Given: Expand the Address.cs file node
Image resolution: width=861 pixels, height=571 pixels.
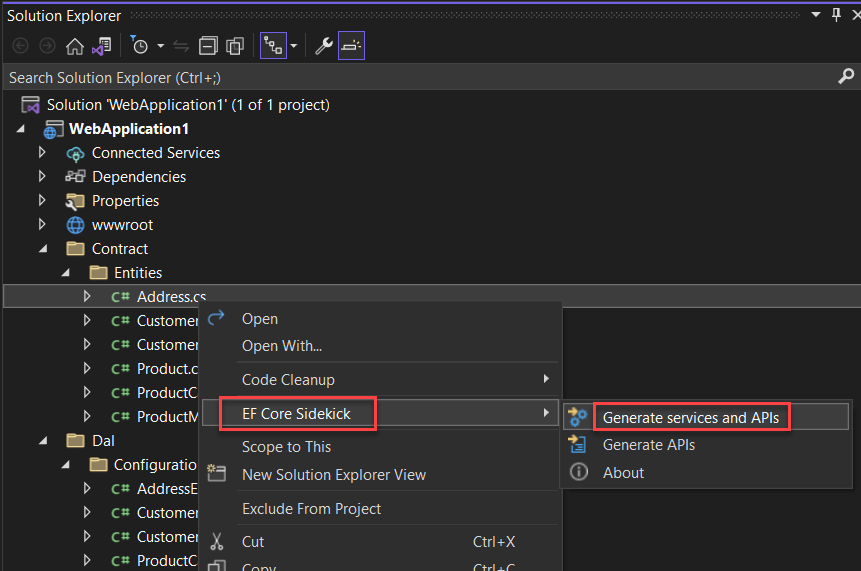Looking at the screenshot, I should coord(87,296).
